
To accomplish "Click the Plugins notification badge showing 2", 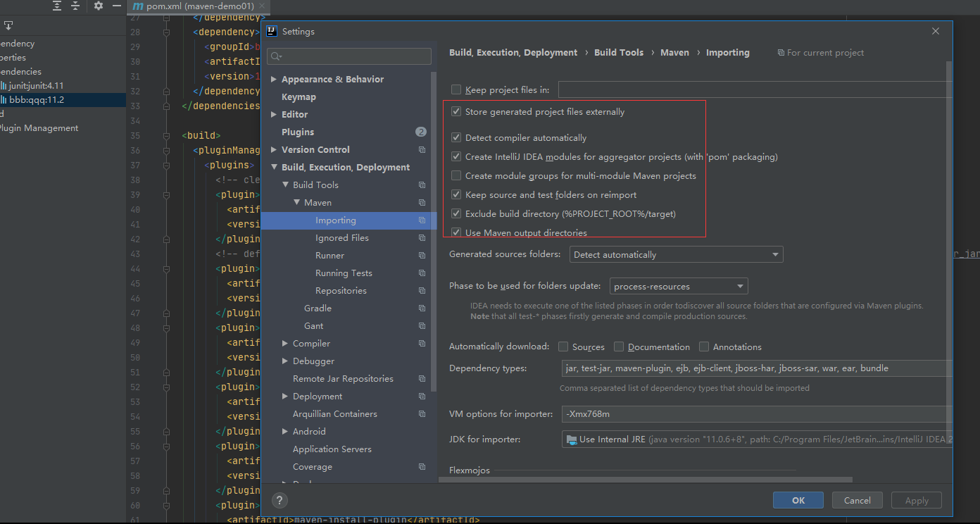I will pyautogui.click(x=420, y=132).
